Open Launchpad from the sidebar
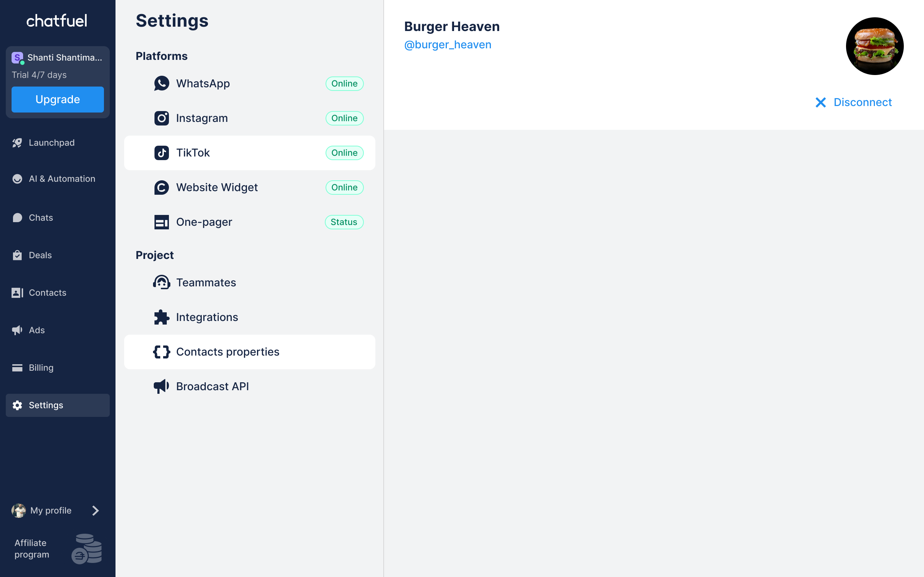Viewport: 924px width, 577px height. (x=52, y=143)
